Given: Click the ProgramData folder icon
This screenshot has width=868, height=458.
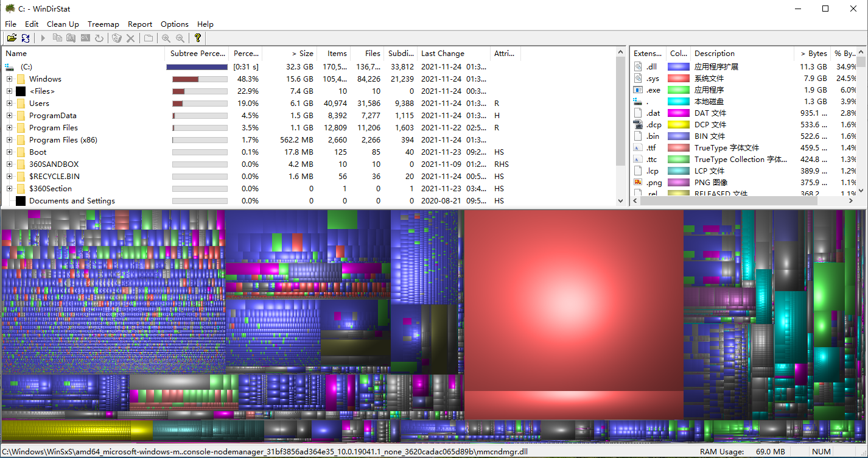Looking at the screenshot, I should 21,115.
